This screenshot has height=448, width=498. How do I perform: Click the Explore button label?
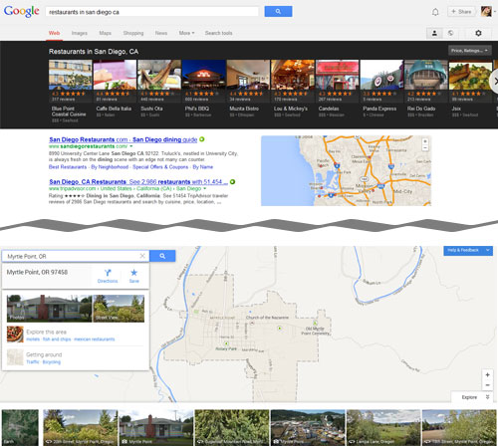coord(469,397)
